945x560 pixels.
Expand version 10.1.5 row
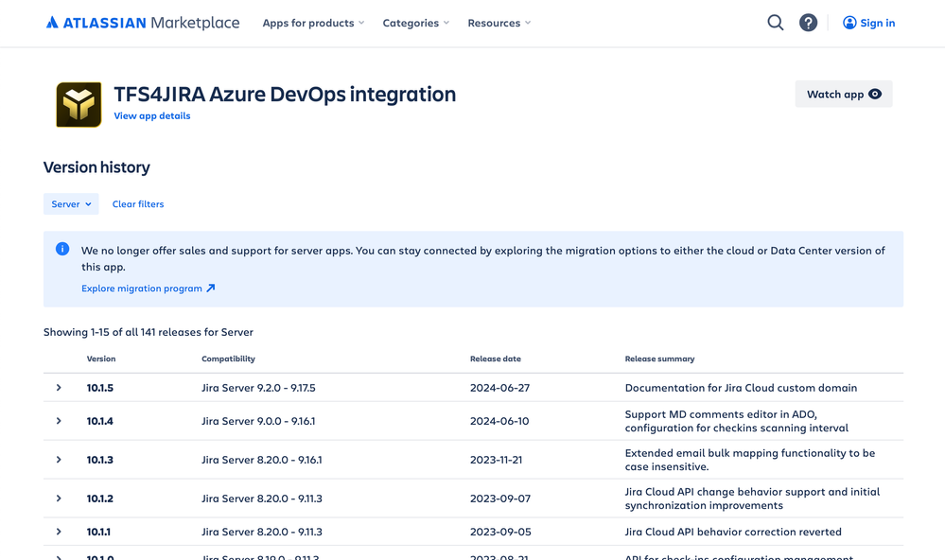coord(59,388)
